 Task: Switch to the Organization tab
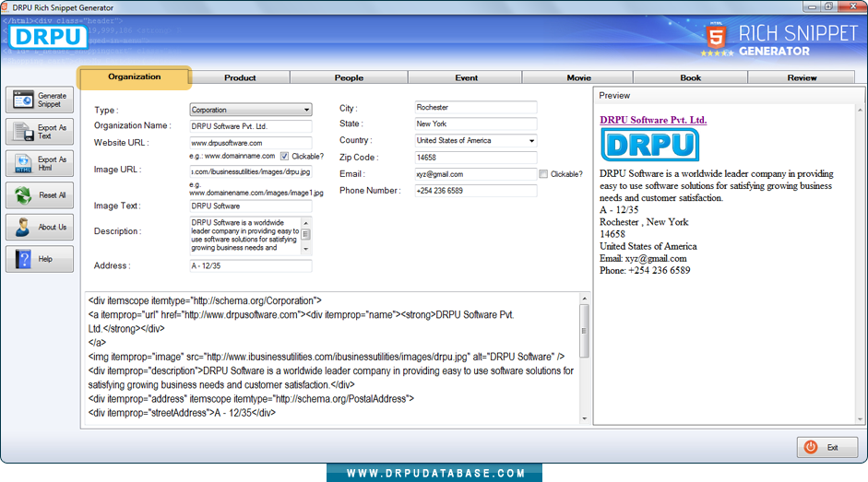[135, 76]
